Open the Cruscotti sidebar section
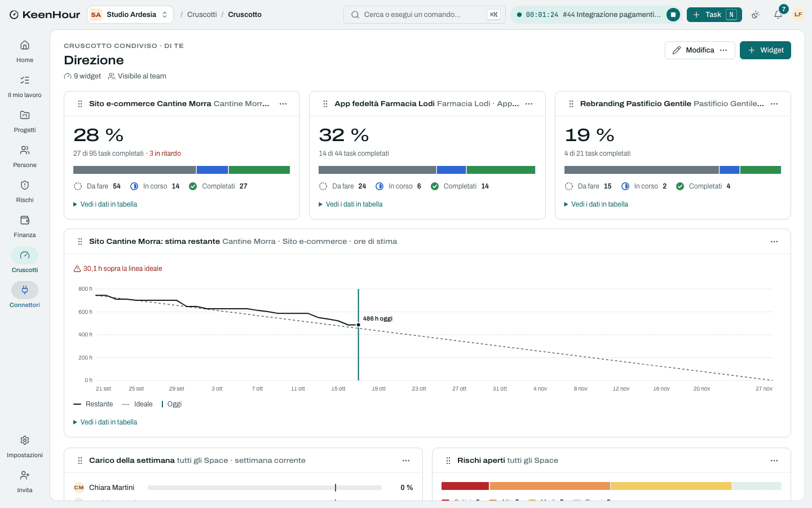812x508 pixels. (25, 261)
